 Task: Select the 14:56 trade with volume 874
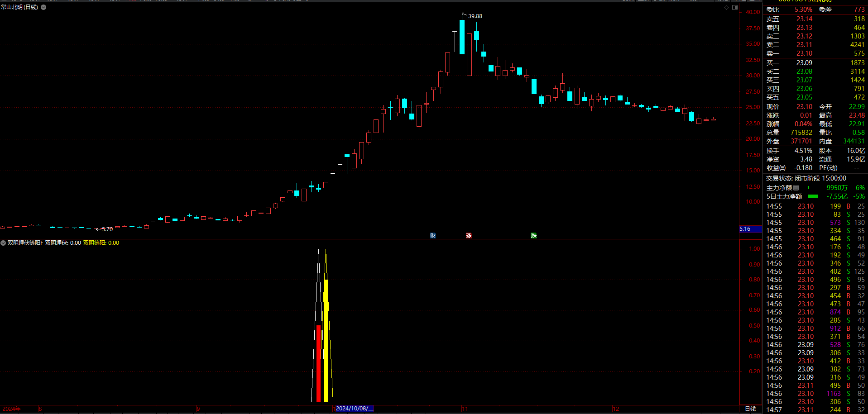pos(815,312)
